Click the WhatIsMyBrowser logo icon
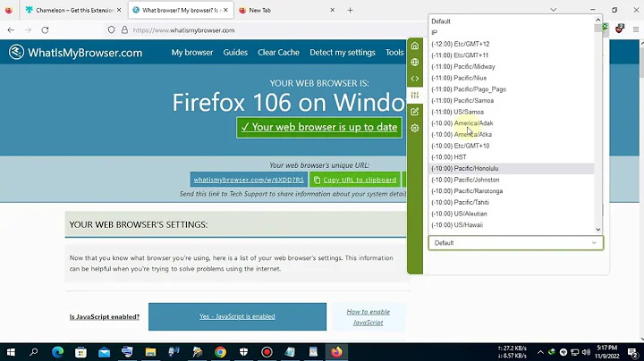Viewport: 644px width, 361px height. click(x=16, y=52)
